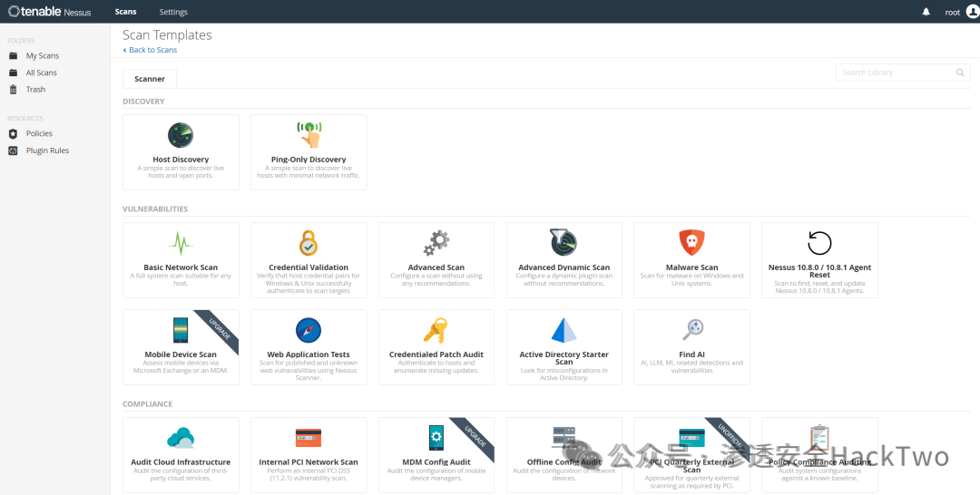Choose the Credentialed Patch Audit keys icon
Viewport: 980px width, 495px height.
click(436, 330)
